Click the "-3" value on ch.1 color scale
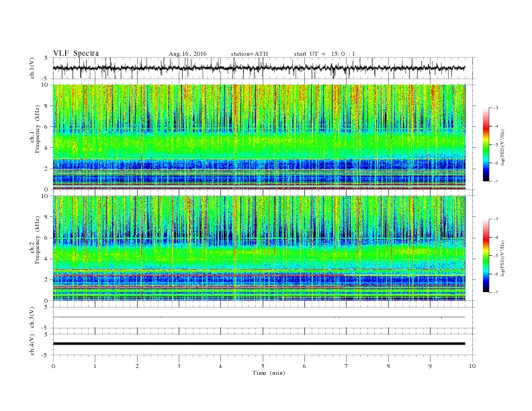Screen dimensions: 532x411 [496, 108]
